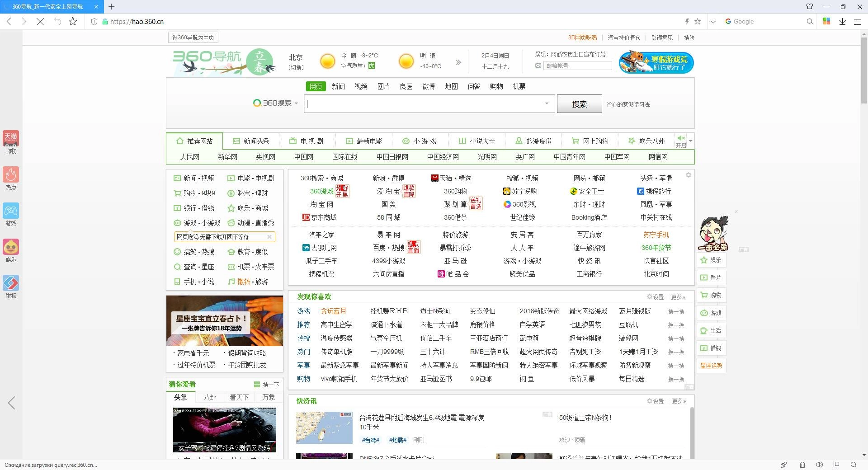Click the window mode icon in status bar

click(836, 465)
